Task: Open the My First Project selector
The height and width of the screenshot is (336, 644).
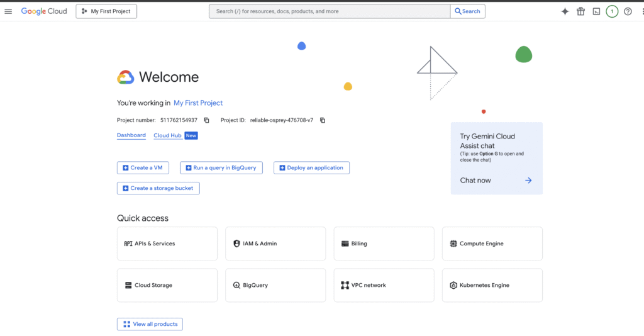Action: click(x=106, y=11)
